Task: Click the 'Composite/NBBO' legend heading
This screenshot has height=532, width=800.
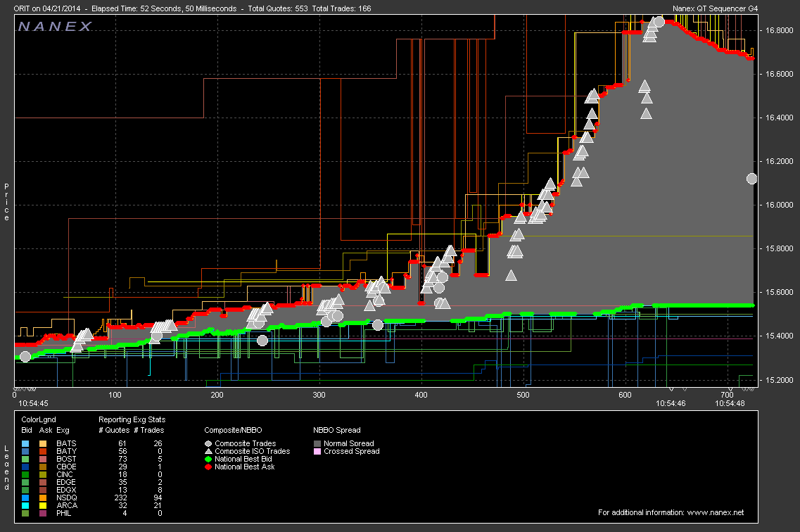Action: (x=233, y=430)
